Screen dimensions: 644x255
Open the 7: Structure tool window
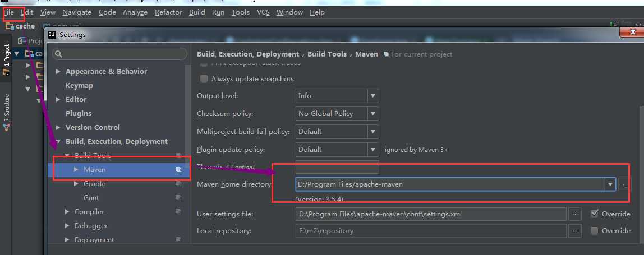pyautogui.click(x=6, y=112)
